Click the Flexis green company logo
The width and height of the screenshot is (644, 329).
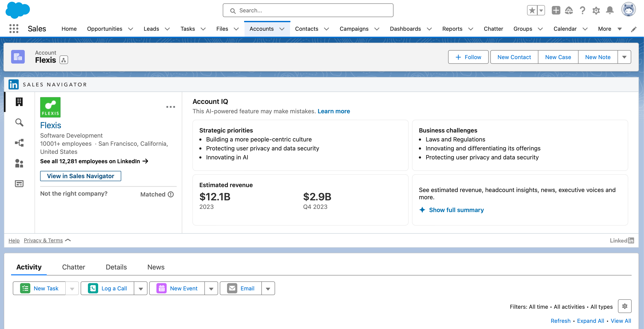(50, 107)
